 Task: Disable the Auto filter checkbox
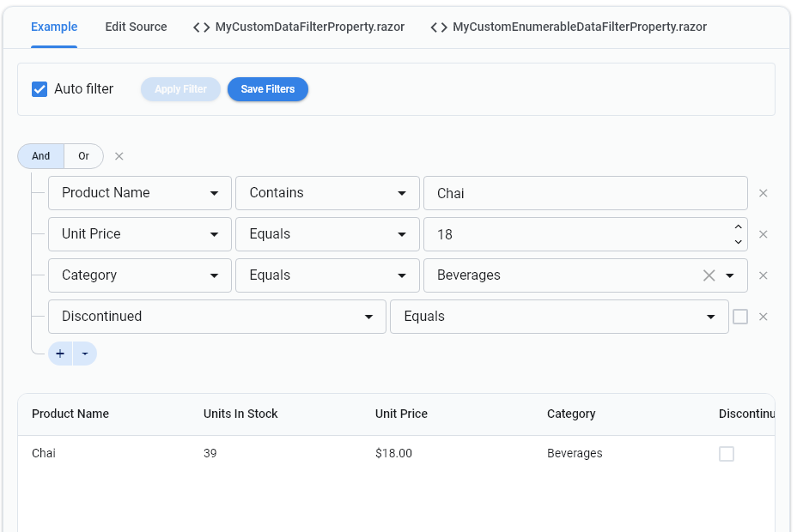click(38, 88)
